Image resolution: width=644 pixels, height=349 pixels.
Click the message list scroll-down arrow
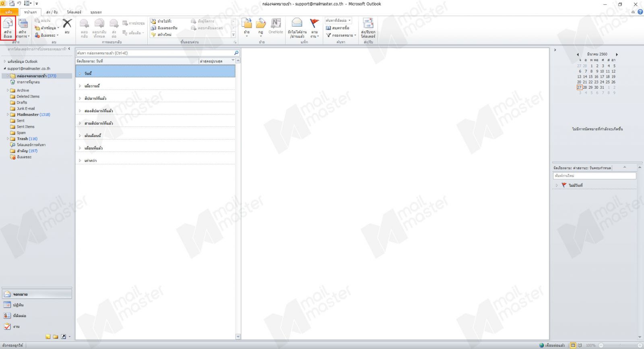pyautogui.click(x=238, y=337)
